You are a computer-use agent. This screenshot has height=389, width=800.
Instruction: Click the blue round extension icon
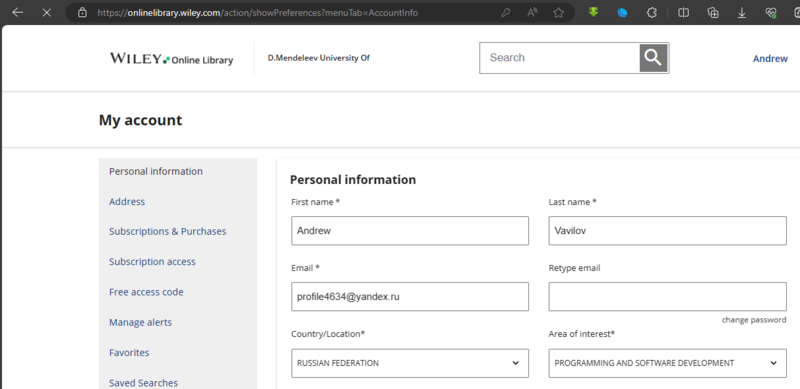[x=622, y=13]
